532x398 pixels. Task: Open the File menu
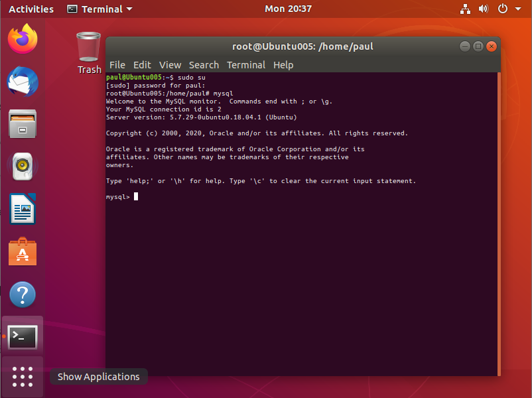(117, 65)
